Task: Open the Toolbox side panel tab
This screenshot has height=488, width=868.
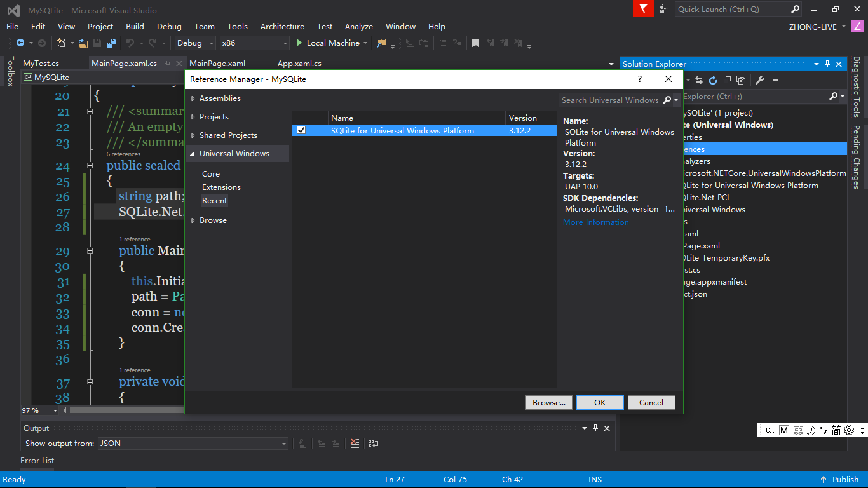Action: (10, 72)
